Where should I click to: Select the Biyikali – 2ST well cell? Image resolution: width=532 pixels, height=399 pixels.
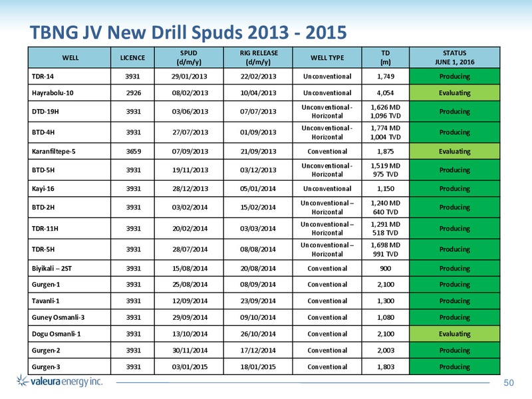coord(70,269)
